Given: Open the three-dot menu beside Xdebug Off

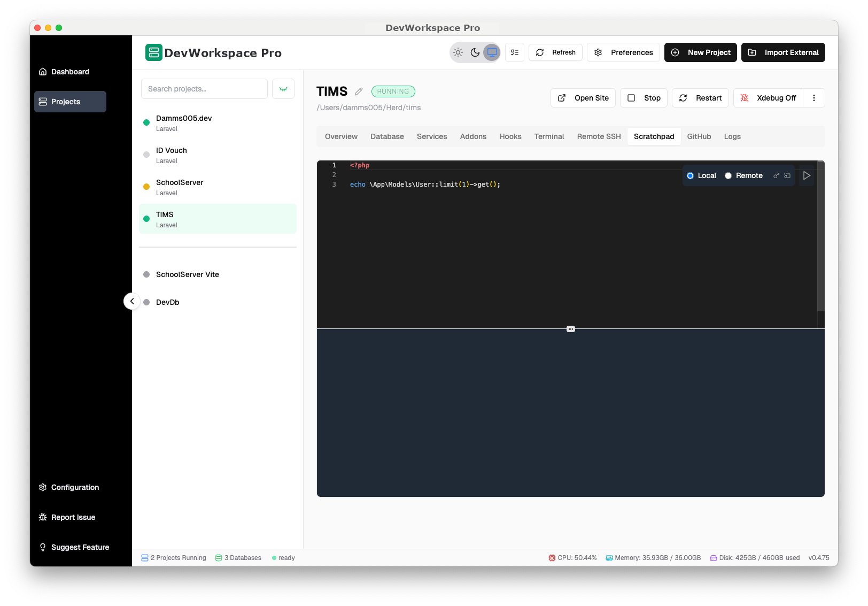Looking at the screenshot, I should 814,98.
